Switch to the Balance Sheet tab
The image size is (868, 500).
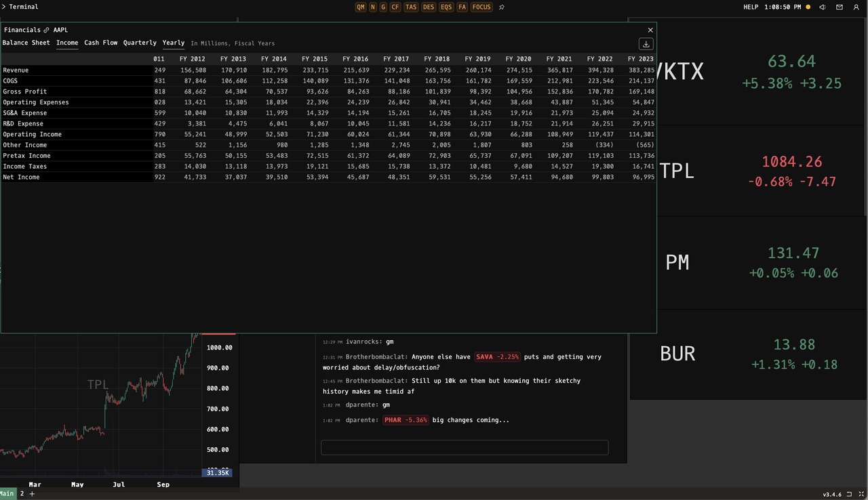point(26,43)
